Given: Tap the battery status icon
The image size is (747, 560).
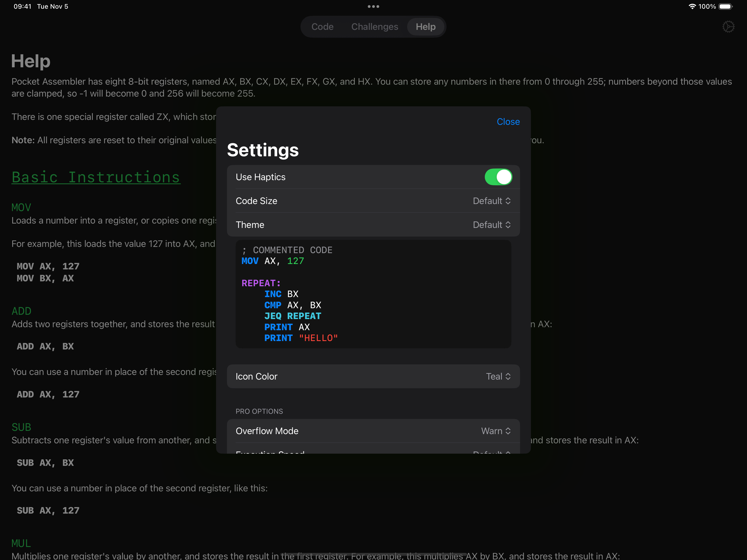Looking at the screenshot, I should pos(725,7).
